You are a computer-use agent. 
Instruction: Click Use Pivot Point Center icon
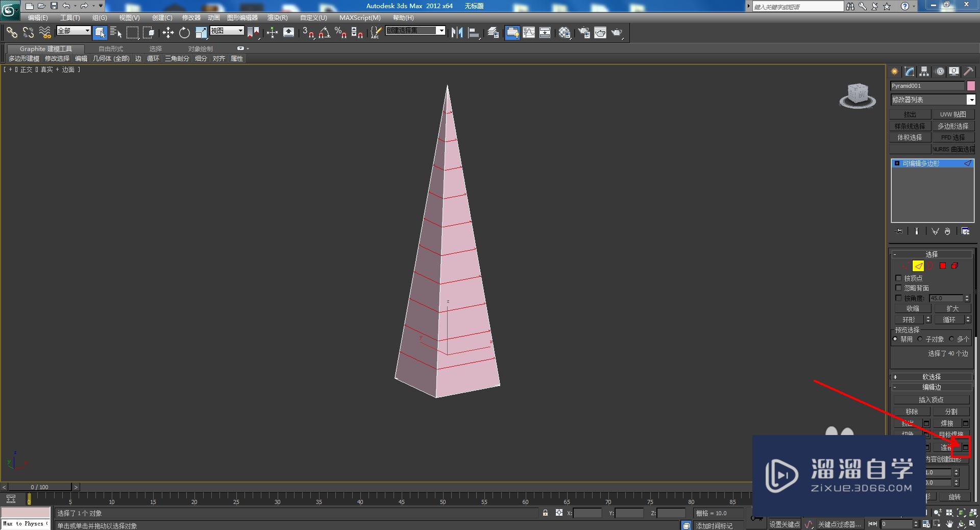coord(253,33)
